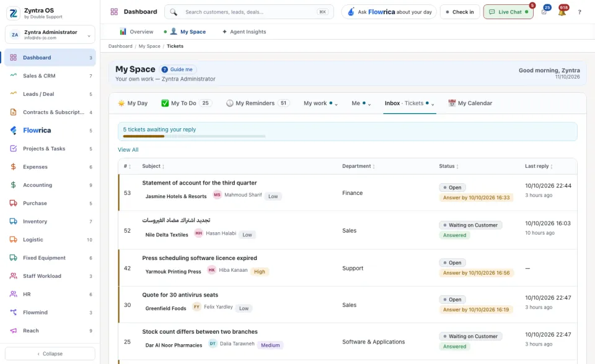Open Flowmind in the sidebar
Screen dimensions: 595x364
50,313
